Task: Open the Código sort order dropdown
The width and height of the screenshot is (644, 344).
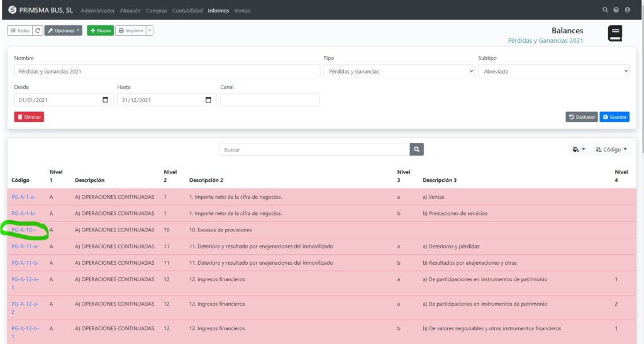Action: 611,150
